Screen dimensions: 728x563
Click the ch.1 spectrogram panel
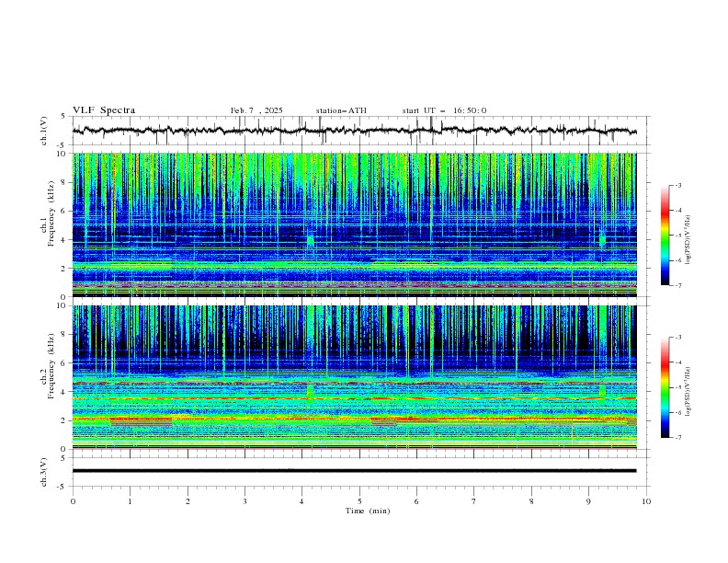(355, 224)
